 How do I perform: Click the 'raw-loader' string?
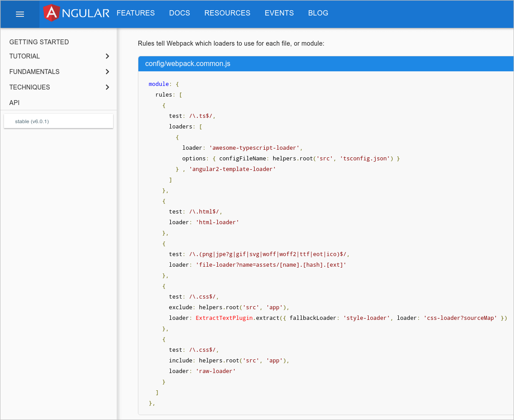[x=216, y=371]
